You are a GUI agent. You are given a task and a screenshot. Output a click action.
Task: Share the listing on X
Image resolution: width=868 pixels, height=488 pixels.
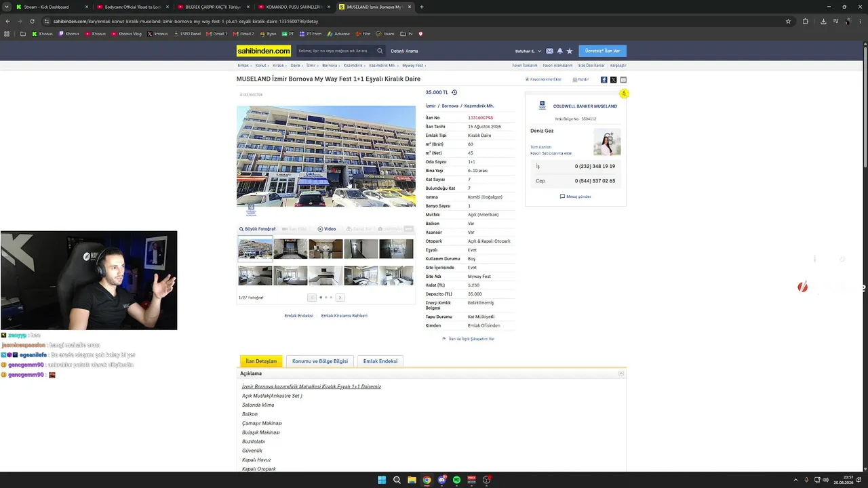click(x=613, y=80)
